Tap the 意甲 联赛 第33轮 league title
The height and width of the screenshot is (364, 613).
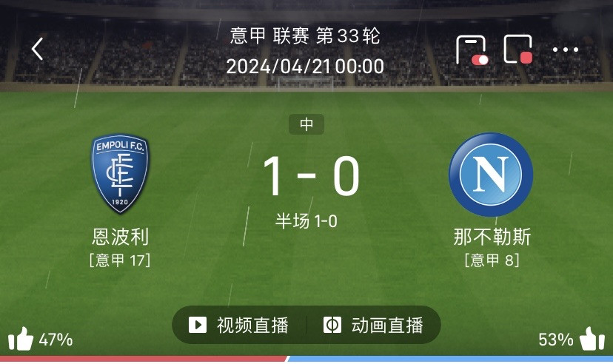click(x=305, y=36)
